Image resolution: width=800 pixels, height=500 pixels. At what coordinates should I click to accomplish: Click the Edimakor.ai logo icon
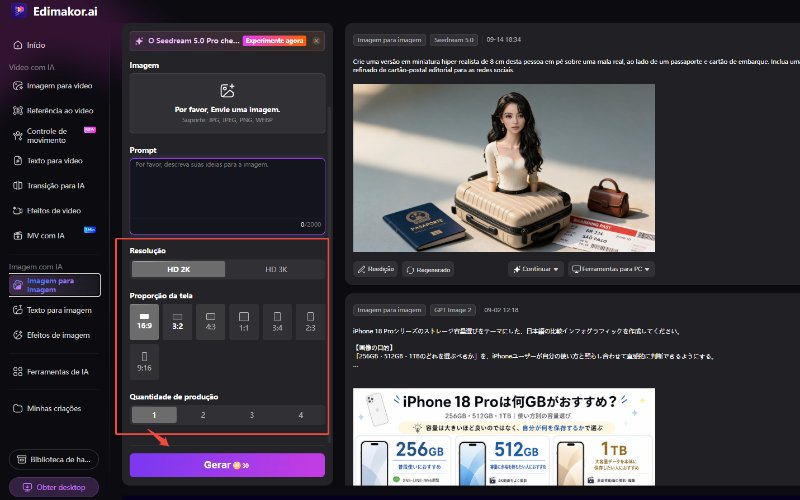tap(19, 10)
